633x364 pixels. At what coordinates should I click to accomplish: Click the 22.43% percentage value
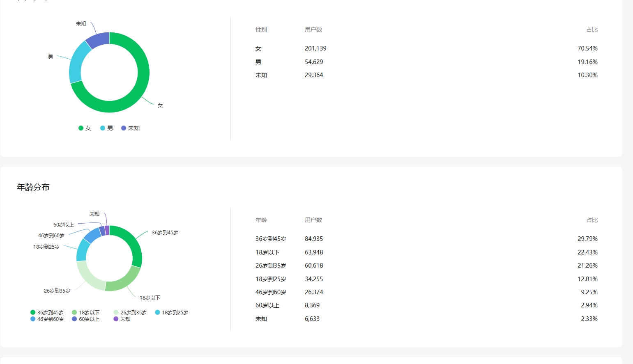587,252
